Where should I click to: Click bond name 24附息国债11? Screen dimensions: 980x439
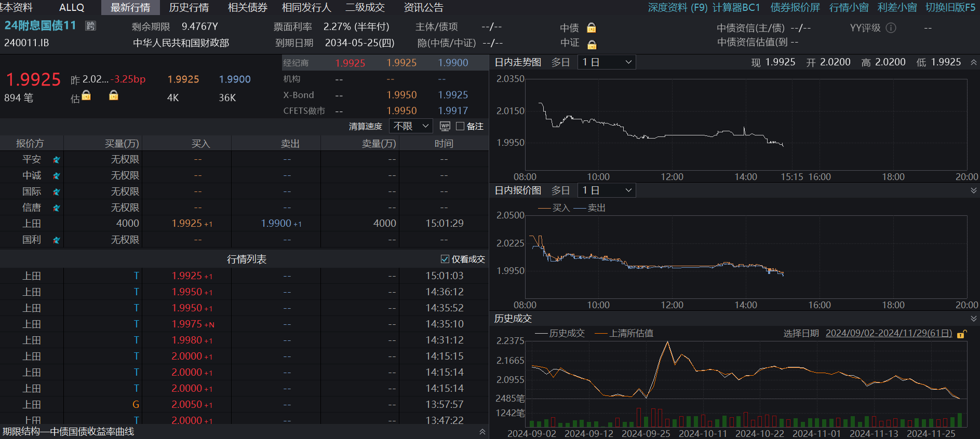click(40, 25)
